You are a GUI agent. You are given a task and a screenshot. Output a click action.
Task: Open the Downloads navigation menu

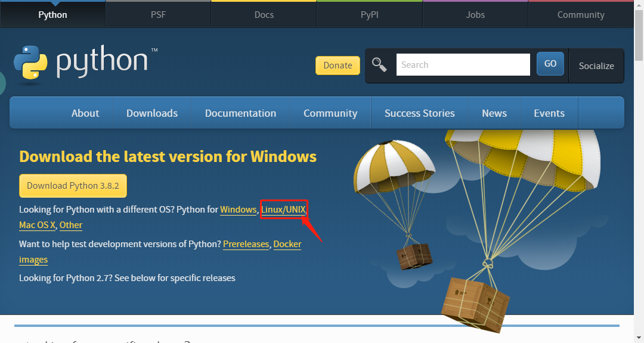pos(152,113)
